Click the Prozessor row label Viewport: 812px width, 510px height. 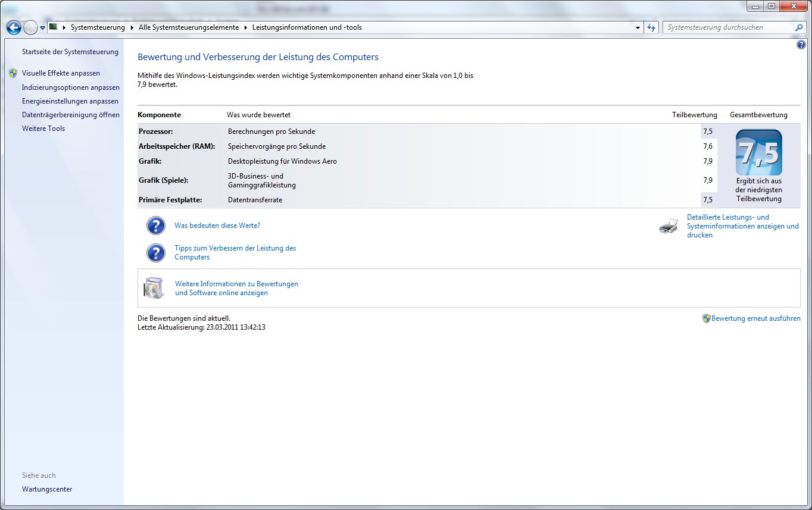[x=156, y=132]
